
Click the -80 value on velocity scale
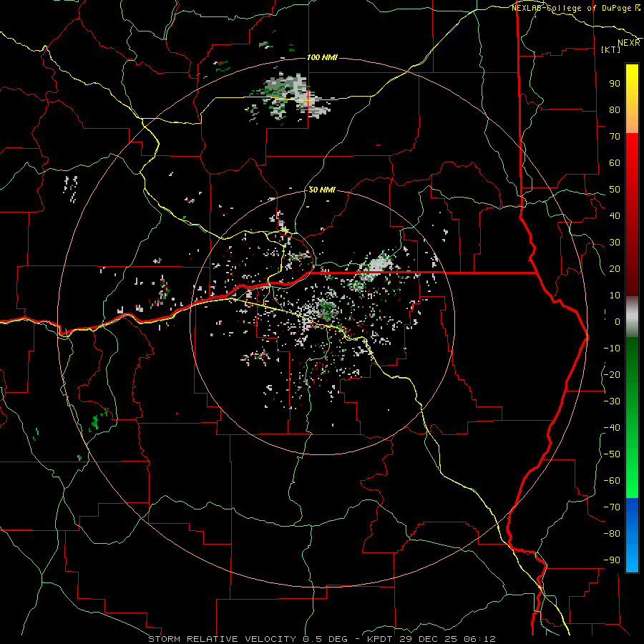point(612,534)
